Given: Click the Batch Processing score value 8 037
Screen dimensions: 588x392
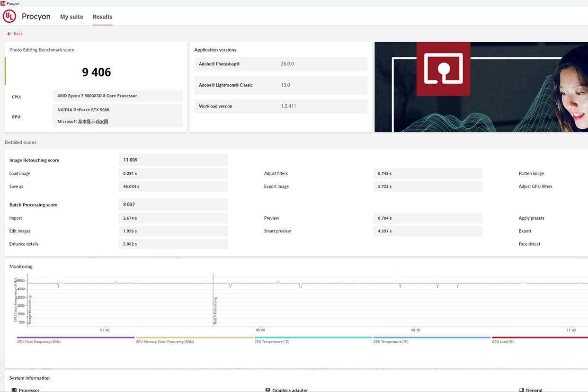Looking at the screenshot, I should 129,205.
